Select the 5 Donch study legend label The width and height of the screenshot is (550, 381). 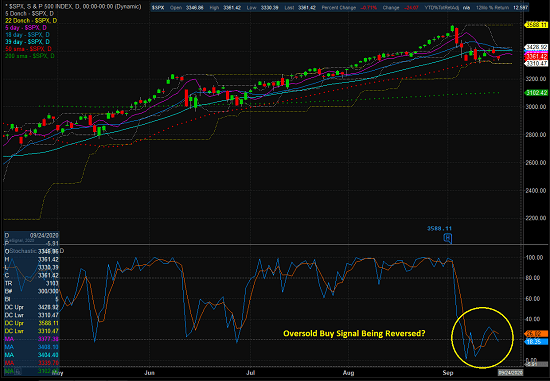(29, 14)
